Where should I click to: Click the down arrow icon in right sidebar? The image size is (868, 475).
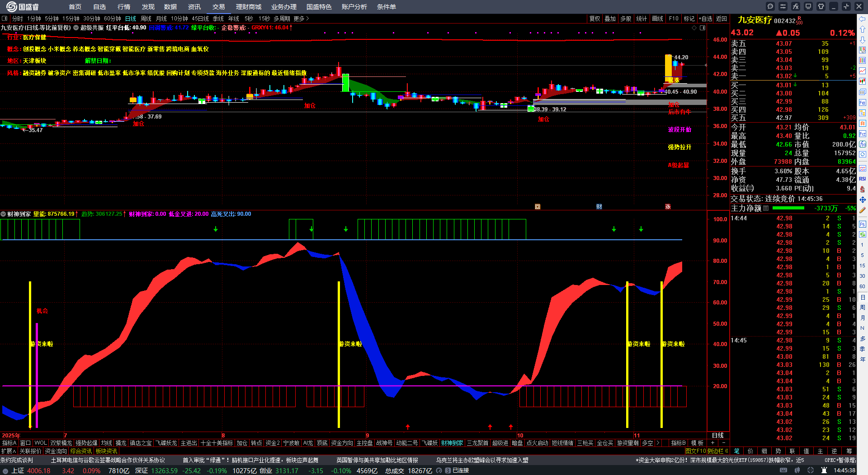click(x=863, y=39)
